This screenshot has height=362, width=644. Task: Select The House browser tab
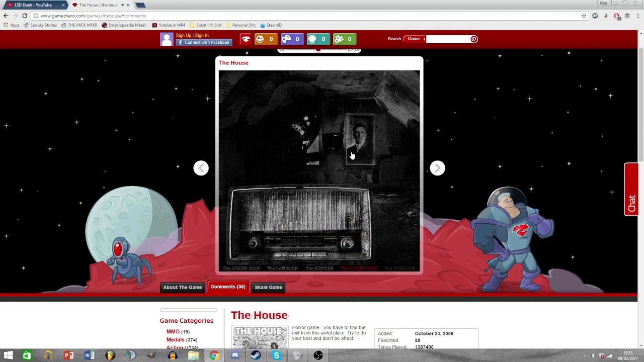point(98,5)
